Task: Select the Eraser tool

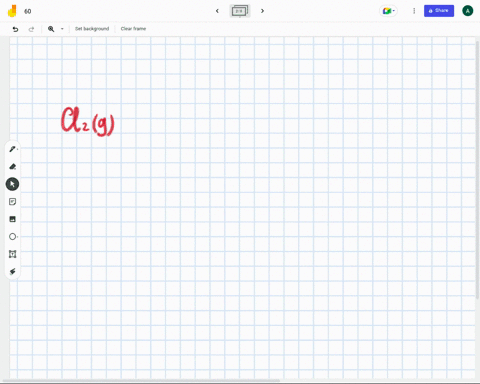Action: point(12,167)
